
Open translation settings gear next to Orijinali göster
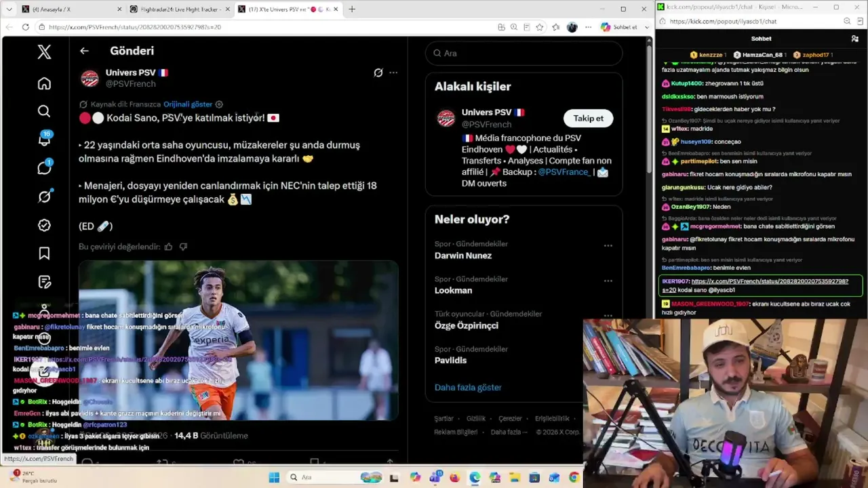pyautogui.click(x=219, y=104)
